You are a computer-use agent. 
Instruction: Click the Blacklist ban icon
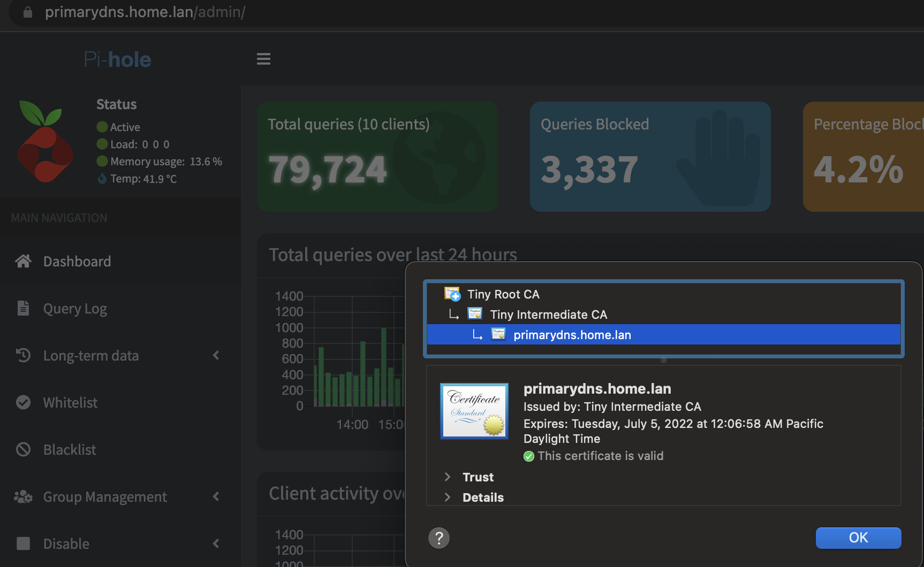[23, 449]
